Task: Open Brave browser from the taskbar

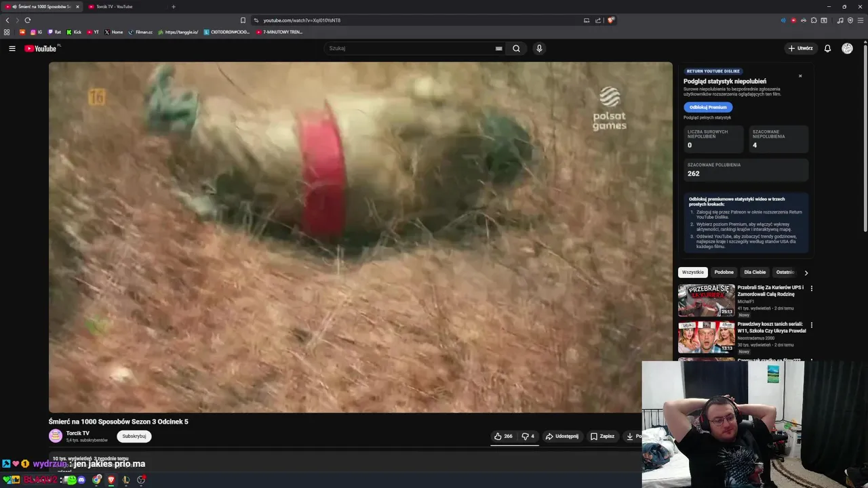Action: [x=111, y=480]
